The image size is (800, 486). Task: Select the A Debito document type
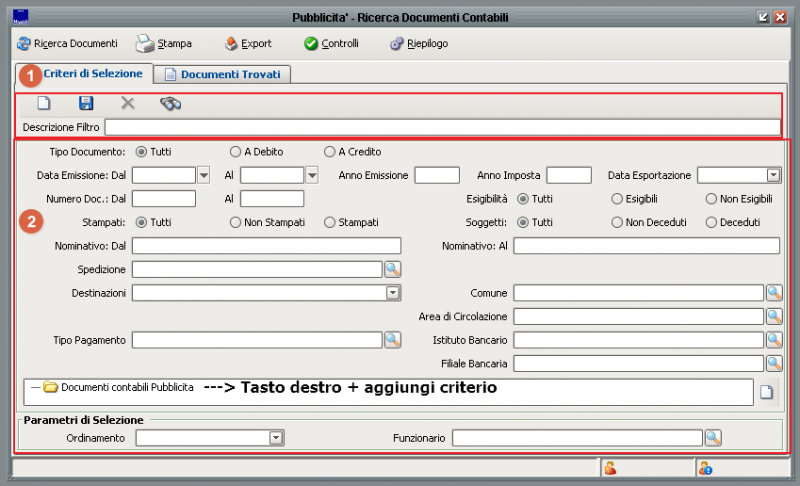tap(235, 152)
